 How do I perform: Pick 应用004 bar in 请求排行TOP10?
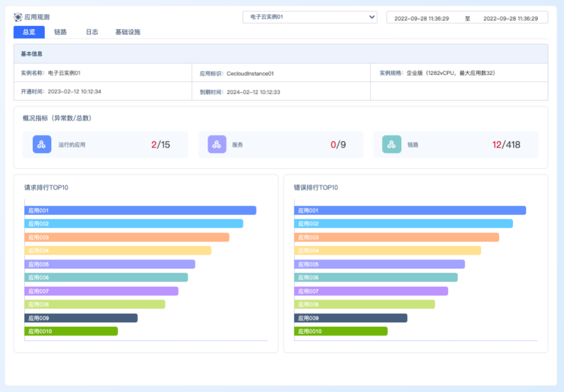tap(118, 251)
